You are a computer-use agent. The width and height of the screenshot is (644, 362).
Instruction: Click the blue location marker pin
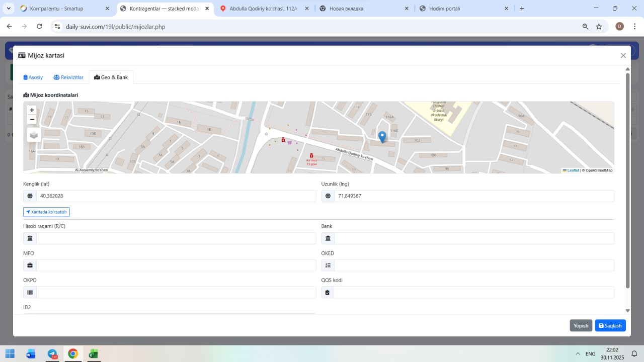click(382, 136)
